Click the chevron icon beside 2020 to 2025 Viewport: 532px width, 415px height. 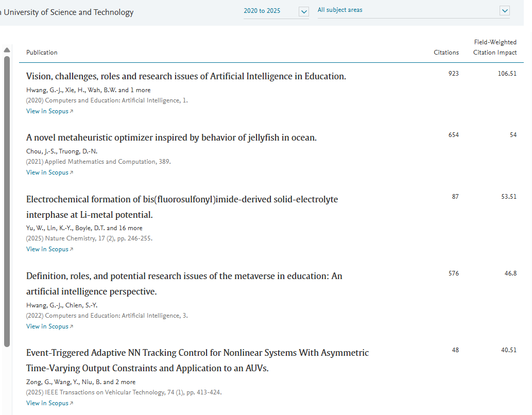[x=304, y=11]
